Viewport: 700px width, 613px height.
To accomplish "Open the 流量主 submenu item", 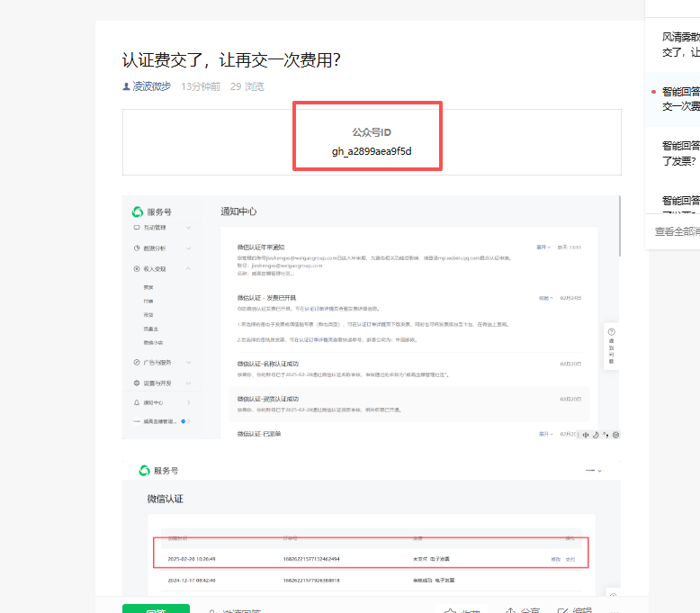I will pyautogui.click(x=151, y=329).
